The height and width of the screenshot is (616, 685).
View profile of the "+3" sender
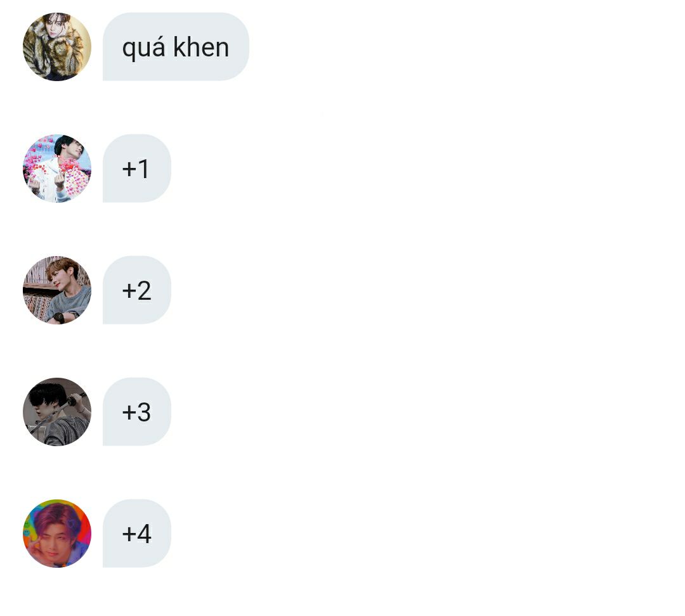[57, 412]
